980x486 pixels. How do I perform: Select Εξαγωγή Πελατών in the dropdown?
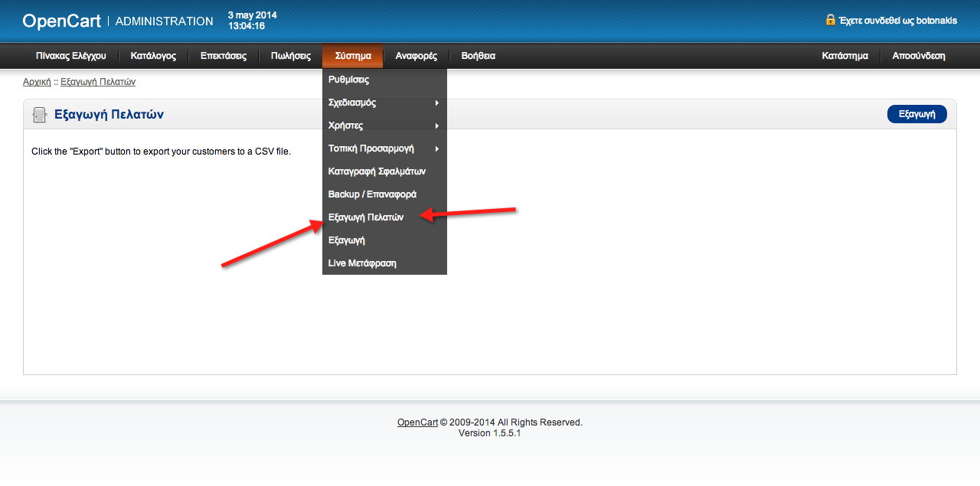click(384, 217)
